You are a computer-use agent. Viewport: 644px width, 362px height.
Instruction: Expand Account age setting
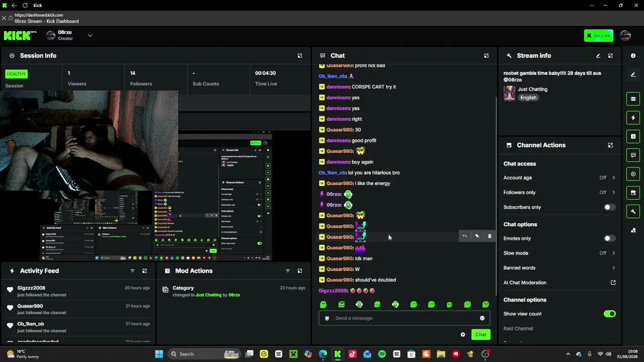click(x=559, y=178)
